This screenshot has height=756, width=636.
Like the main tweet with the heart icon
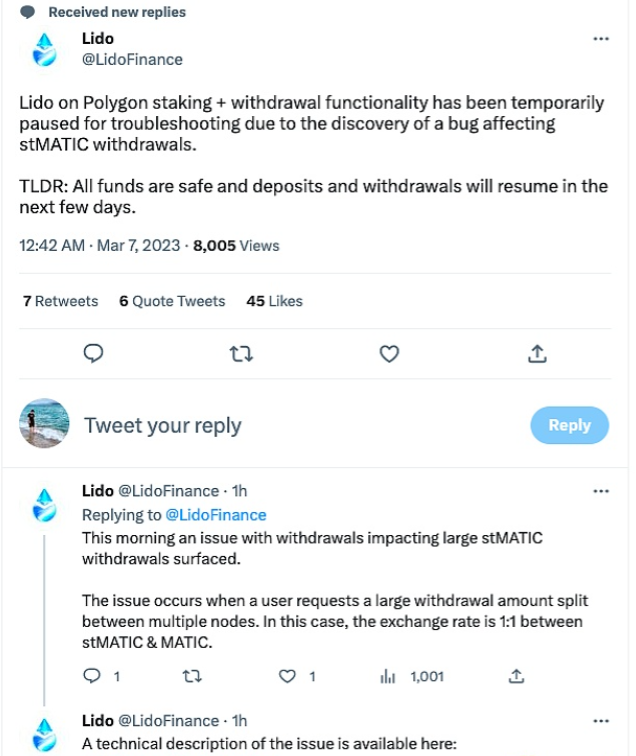(x=389, y=353)
